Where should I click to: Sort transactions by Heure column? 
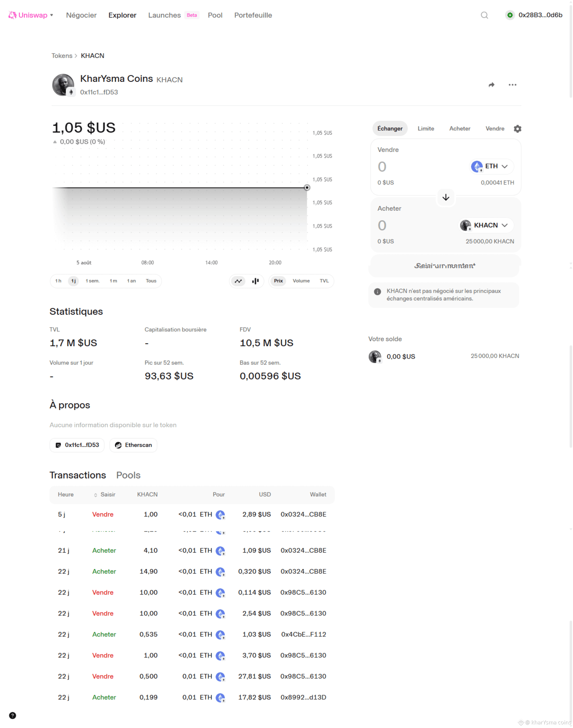pyautogui.click(x=65, y=495)
